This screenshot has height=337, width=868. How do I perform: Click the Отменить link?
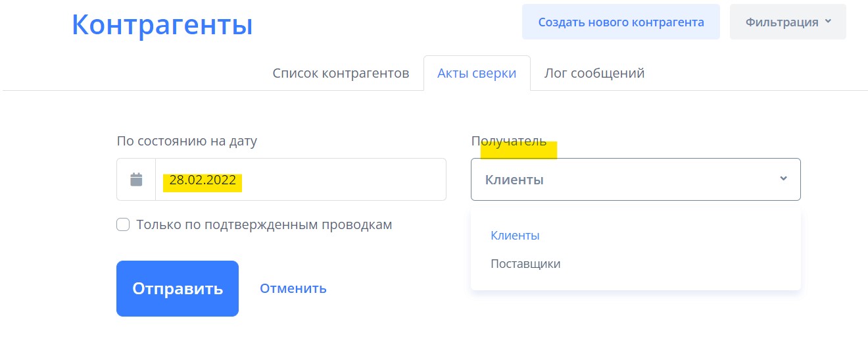(293, 288)
